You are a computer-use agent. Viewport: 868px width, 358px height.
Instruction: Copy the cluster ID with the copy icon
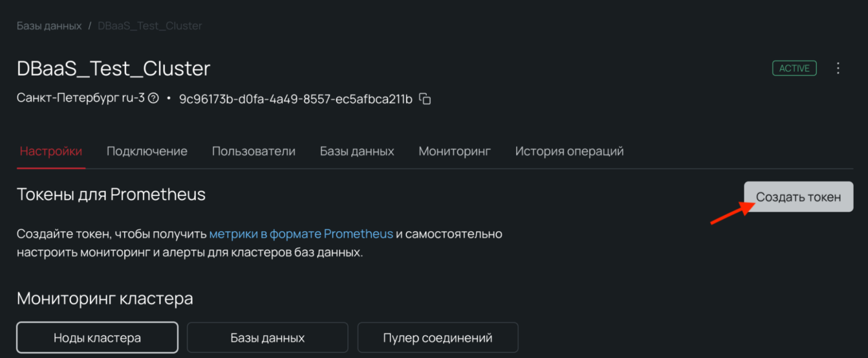tap(425, 98)
